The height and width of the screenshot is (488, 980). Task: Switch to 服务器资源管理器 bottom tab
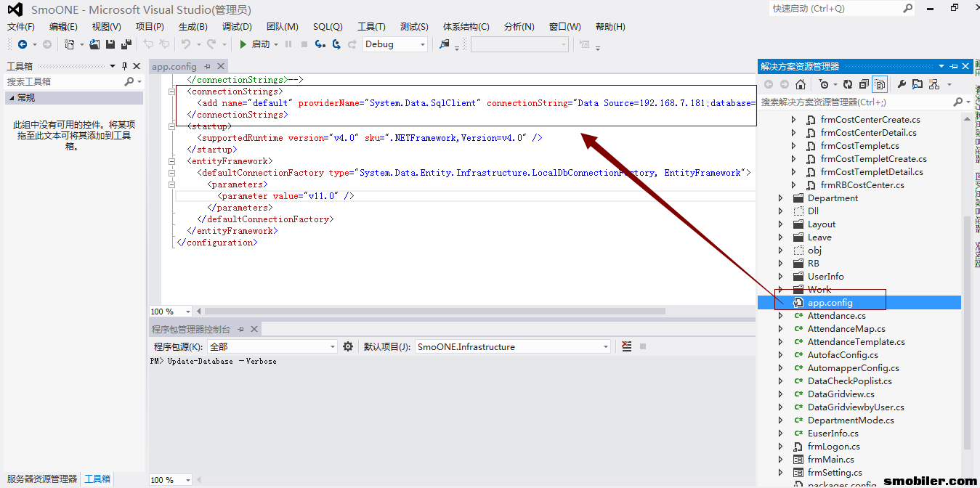click(x=41, y=479)
